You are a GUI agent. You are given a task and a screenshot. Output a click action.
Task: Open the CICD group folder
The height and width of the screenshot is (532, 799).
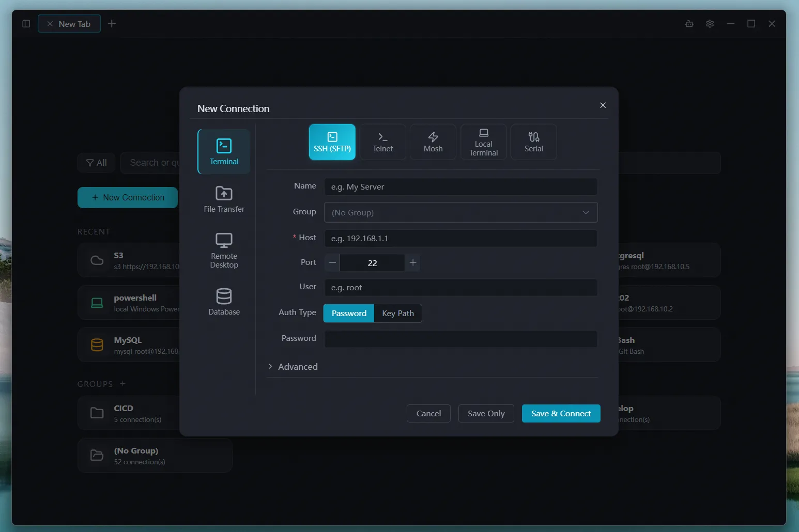pos(129,413)
